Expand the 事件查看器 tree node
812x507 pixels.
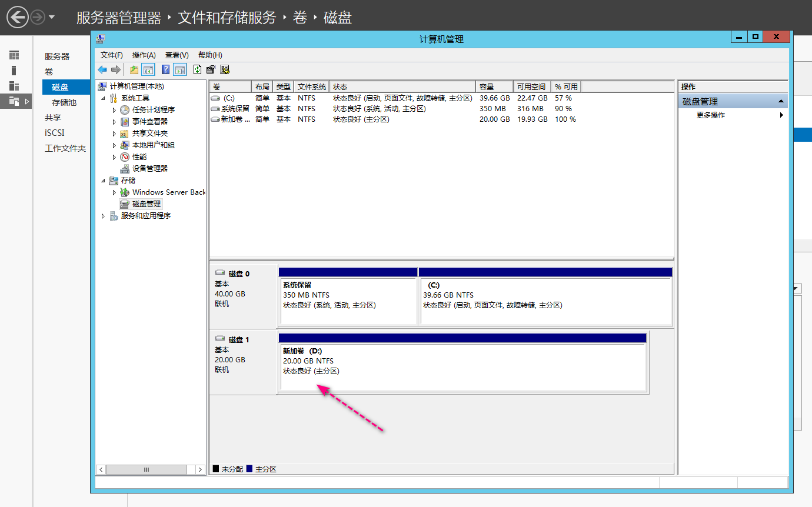pos(114,122)
